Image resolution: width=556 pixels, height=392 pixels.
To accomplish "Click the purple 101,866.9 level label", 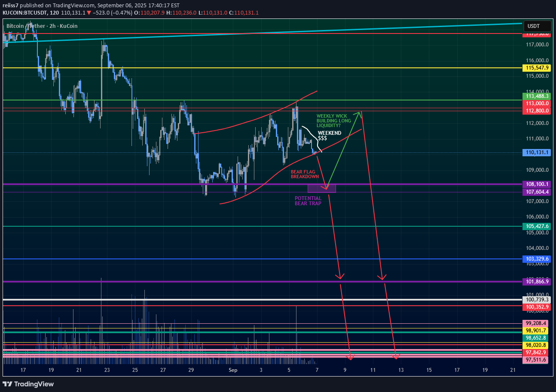I will [536, 282].
